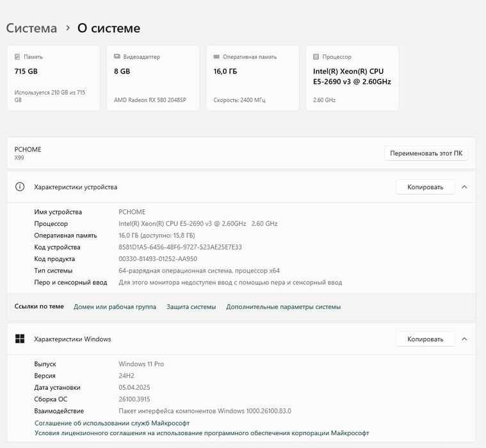The width and height of the screenshot is (486, 448).
Task: Click Используется 210 GB из 715 GB text
Action: coord(49,96)
